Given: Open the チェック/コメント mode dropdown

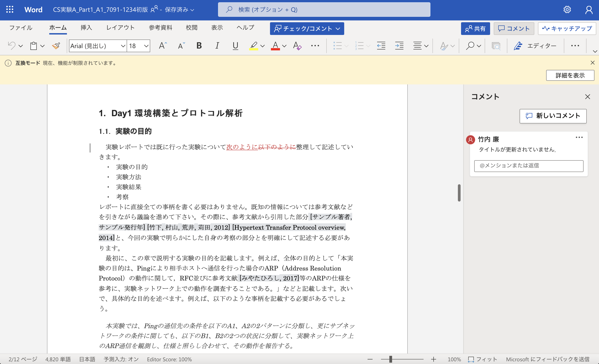Looking at the screenshot, I should pos(307,28).
